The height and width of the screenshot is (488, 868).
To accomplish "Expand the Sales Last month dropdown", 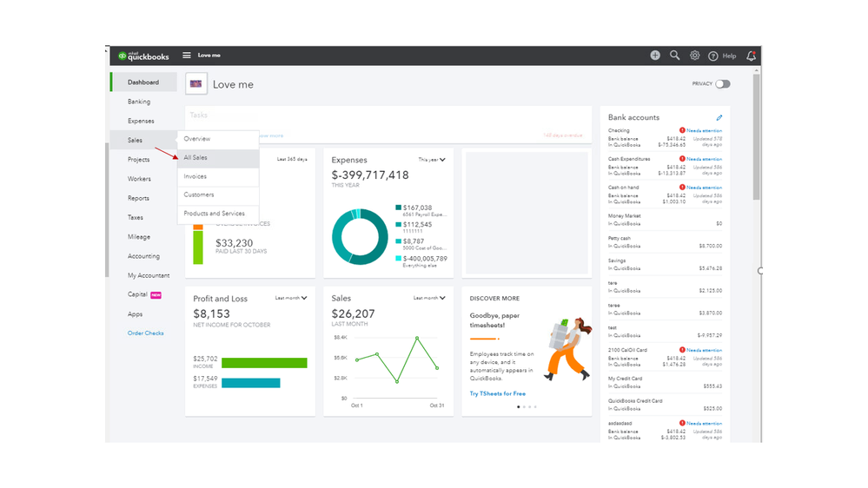I will coord(429,298).
